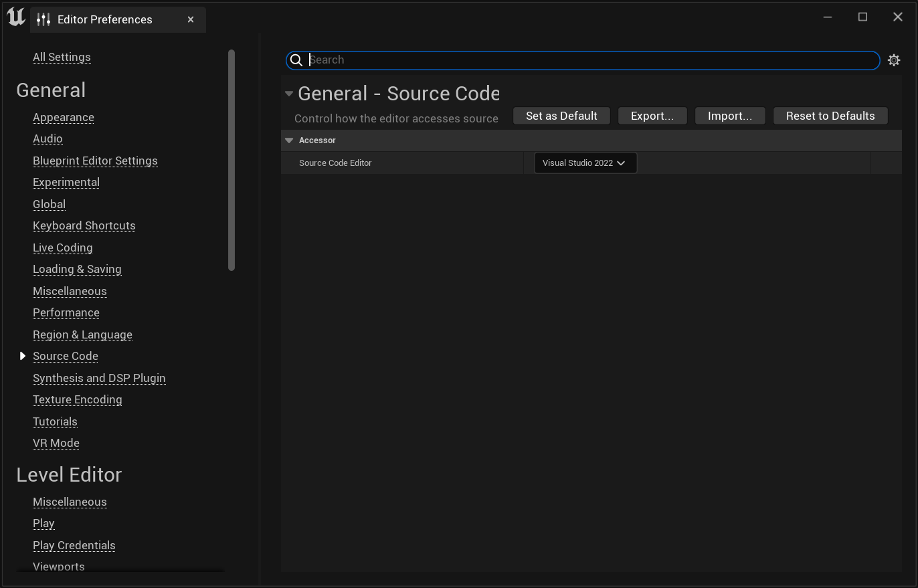Screen dimensions: 918x588
Task: Open the Source Code Editor dropdown
Action: [x=585, y=163]
